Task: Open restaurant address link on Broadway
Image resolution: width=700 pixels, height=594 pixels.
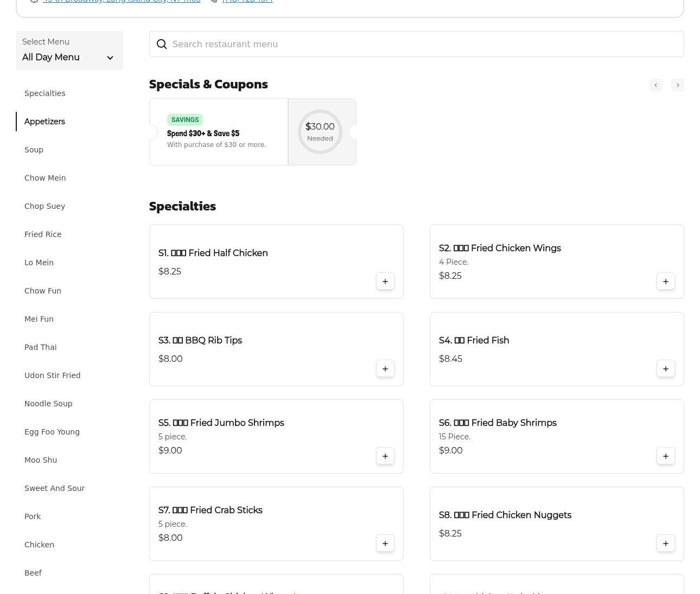Action: click(x=122, y=1)
